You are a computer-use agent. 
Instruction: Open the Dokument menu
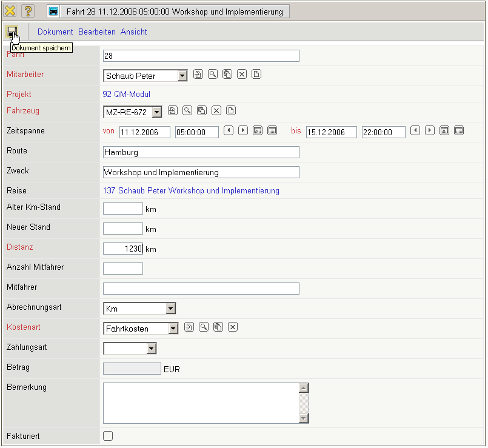tap(55, 32)
